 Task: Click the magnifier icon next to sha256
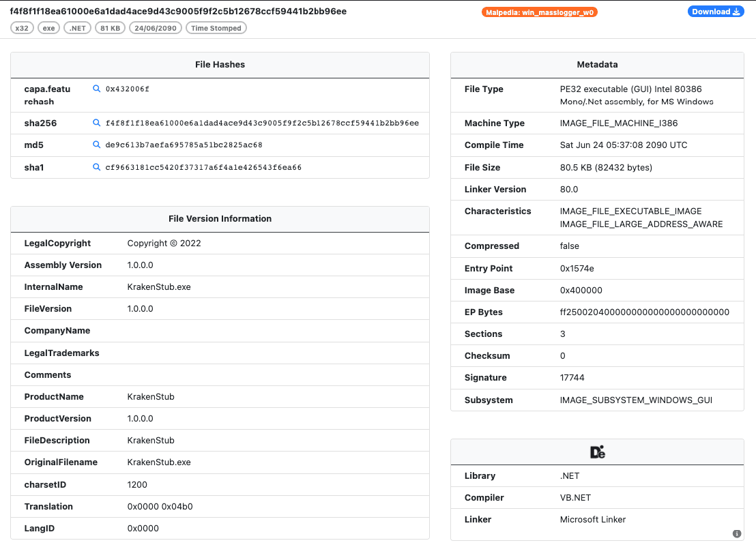(x=97, y=123)
